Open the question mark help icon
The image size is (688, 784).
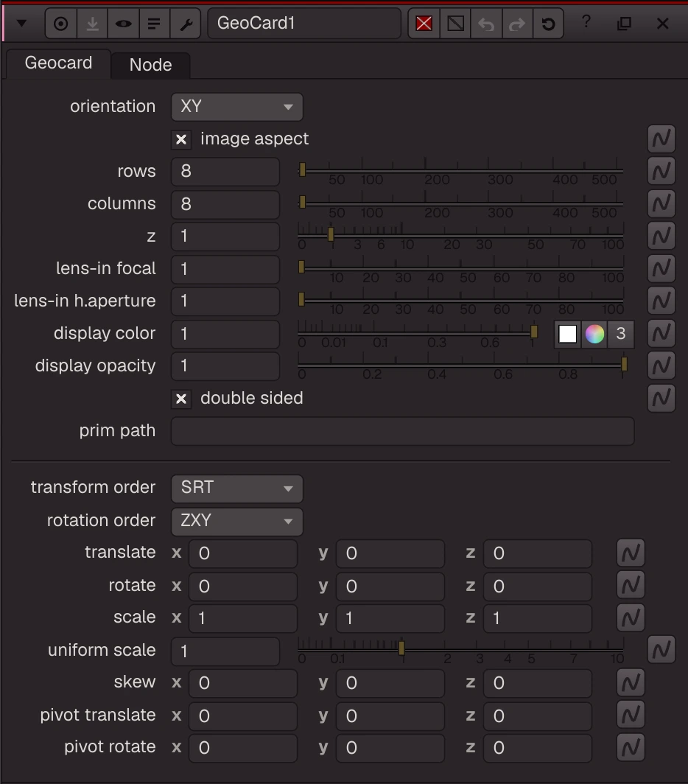click(586, 22)
